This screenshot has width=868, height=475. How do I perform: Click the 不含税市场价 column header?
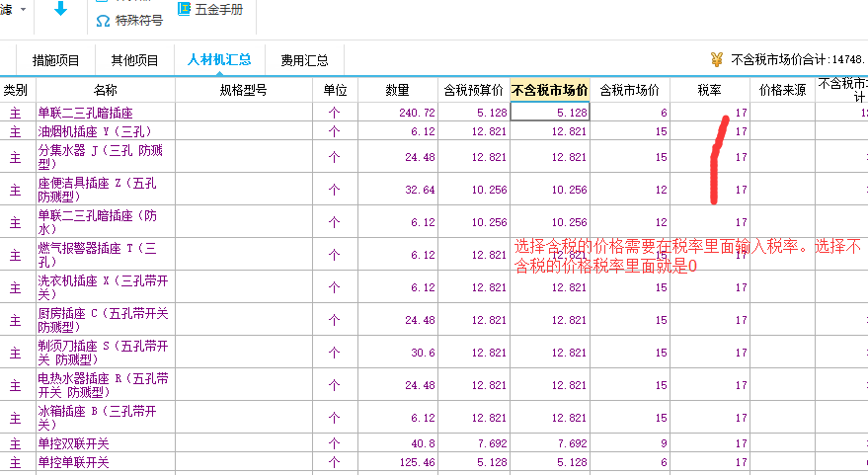coord(550,90)
